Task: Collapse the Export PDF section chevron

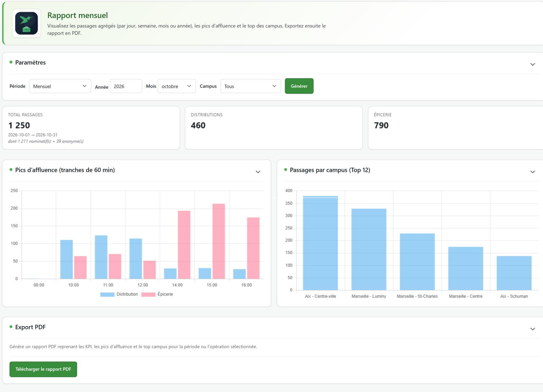Action: point(532,329)
